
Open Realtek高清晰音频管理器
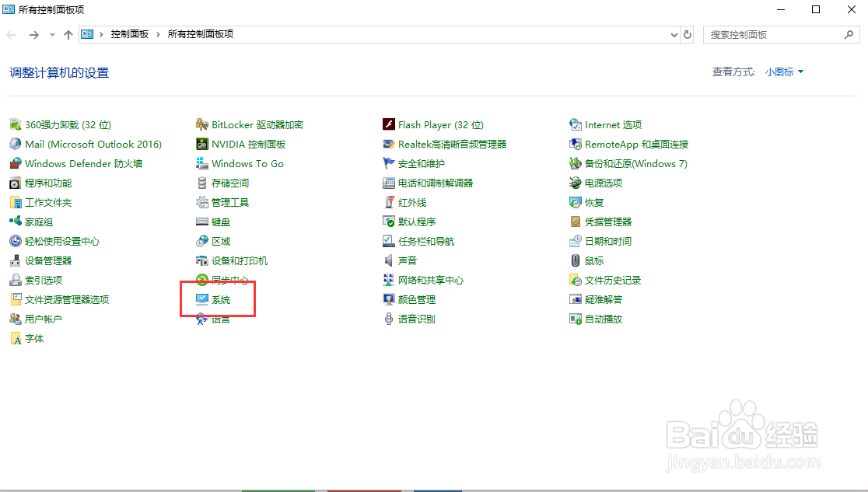[452, 144]
